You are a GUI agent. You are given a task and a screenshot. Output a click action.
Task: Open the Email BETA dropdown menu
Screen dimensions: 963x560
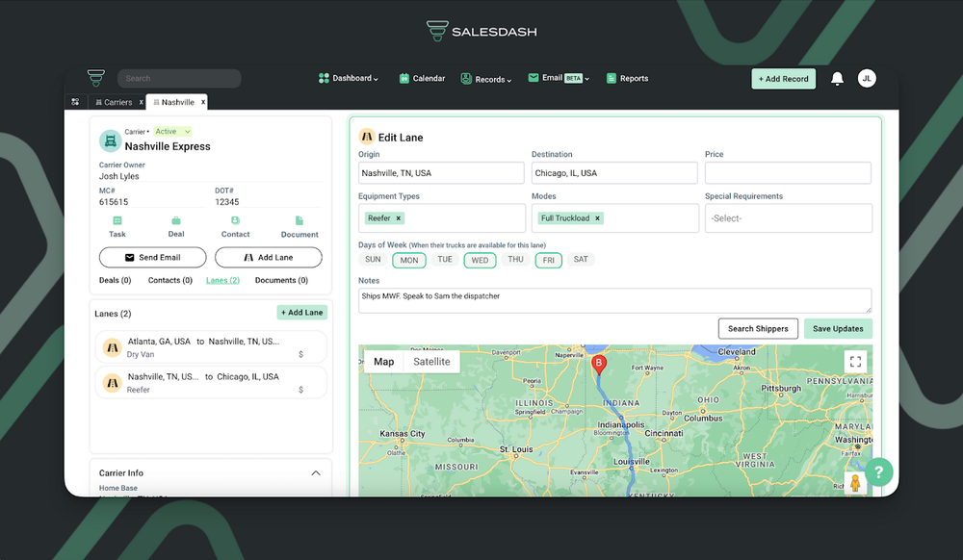pyautogui.click(x=559, y=78)
